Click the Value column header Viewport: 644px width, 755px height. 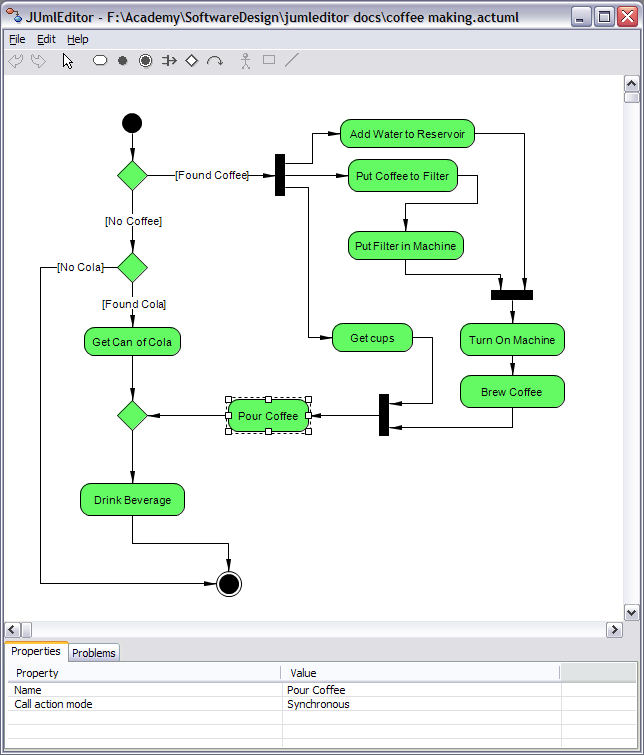421,673
